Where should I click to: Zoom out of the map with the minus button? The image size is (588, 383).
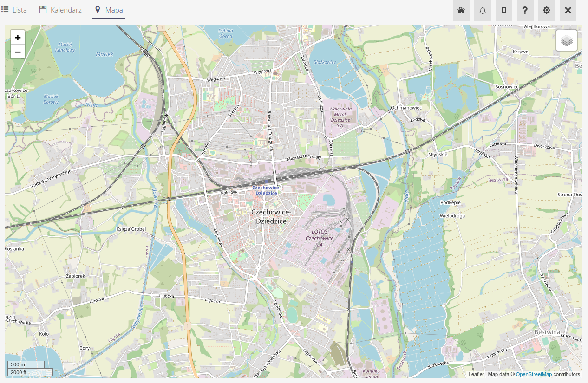tap(18, 52)
